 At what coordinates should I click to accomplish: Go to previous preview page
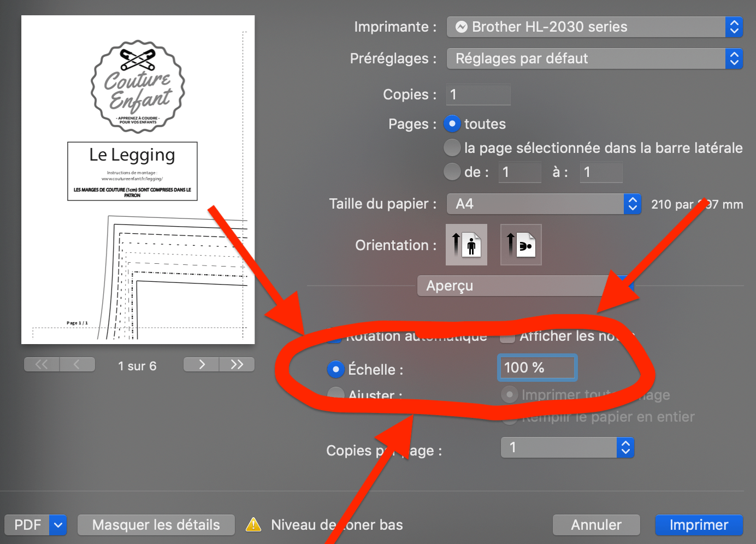[x=78, y=364]
